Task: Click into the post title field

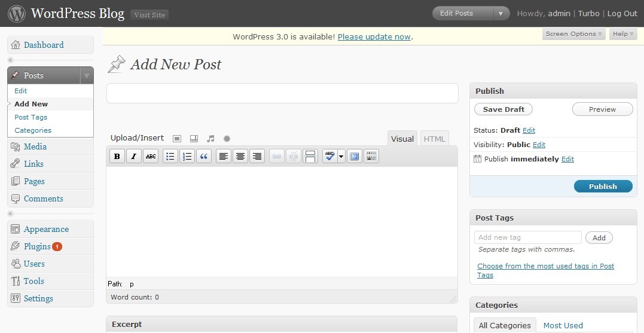Action: tap(282, 93)
